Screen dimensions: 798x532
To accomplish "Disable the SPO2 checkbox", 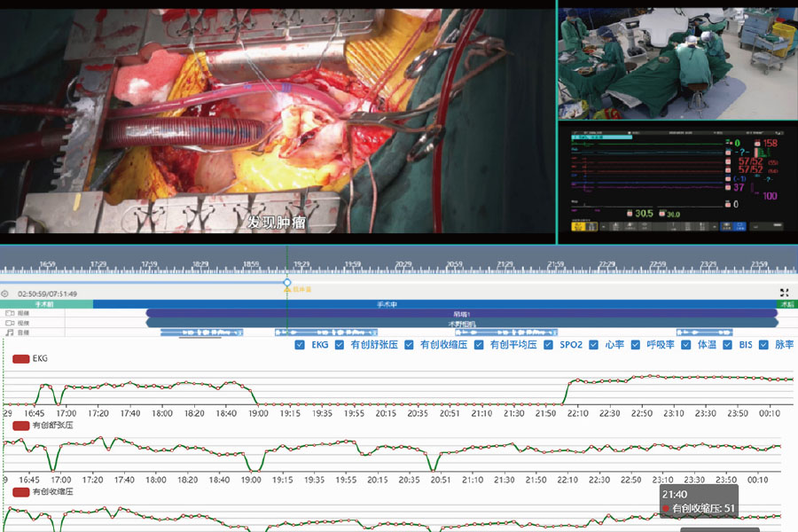I will [x=548, y=345].
